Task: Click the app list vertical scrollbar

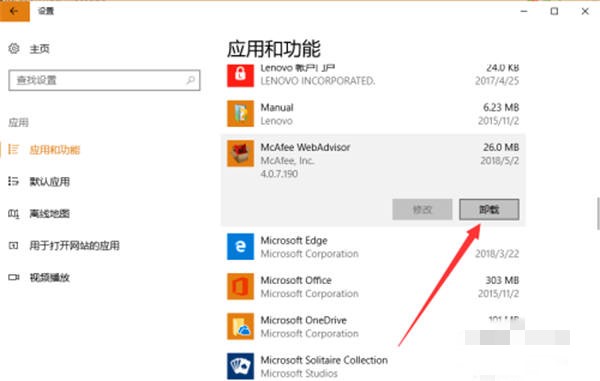Action: pyautogui.click(x=598, y=213)
